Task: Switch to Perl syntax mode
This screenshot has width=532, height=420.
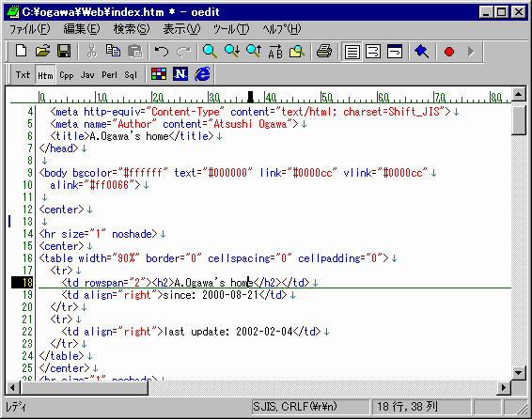Action: coord(109,74)
